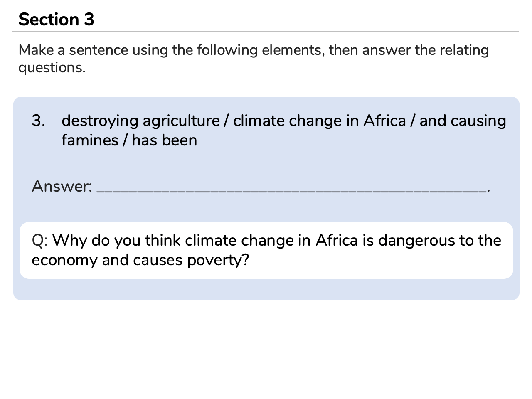The image size is (532, 399).
Task: Select the phrase 'has been'
Action: (165, 140)
